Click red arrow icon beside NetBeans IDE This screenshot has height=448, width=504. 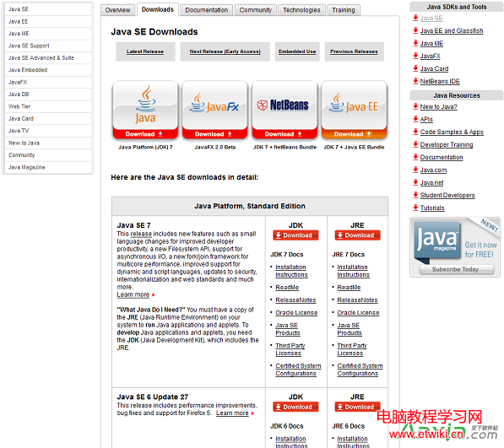pos(415,81)
